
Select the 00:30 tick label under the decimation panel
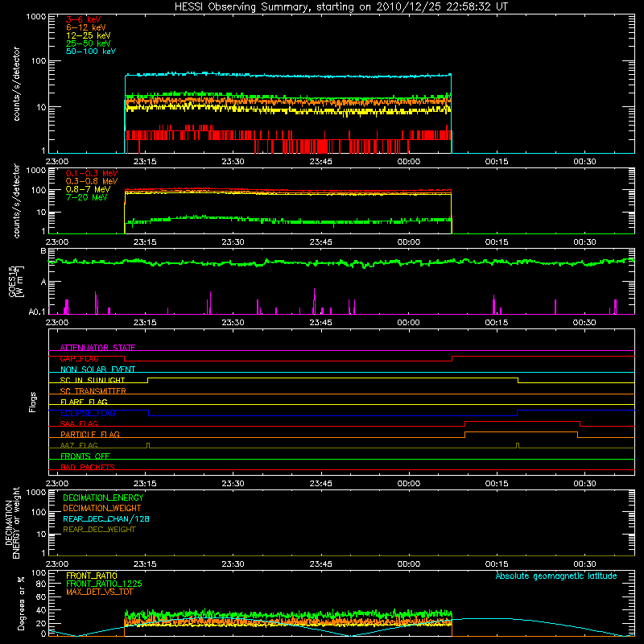coord(584,564)
